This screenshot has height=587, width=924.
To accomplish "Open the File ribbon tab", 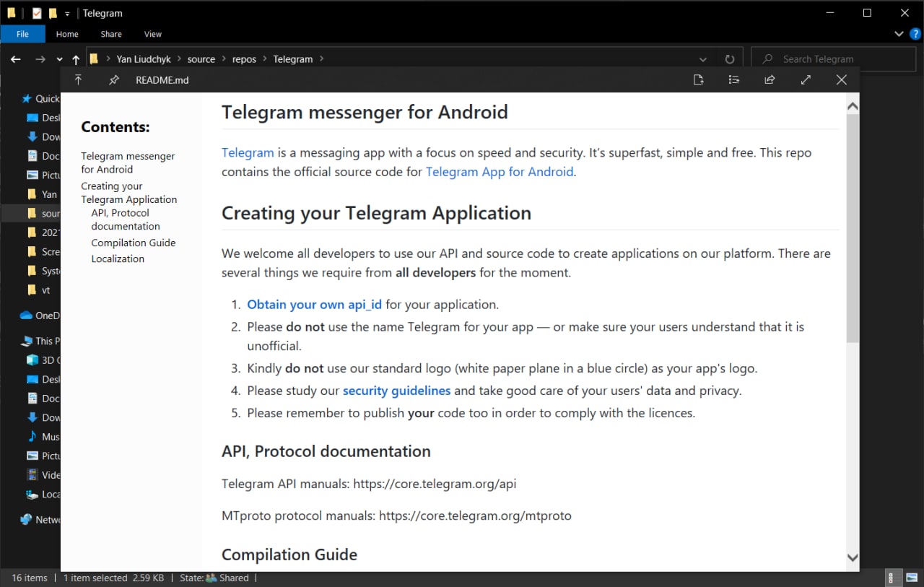I will coord(22,34).
